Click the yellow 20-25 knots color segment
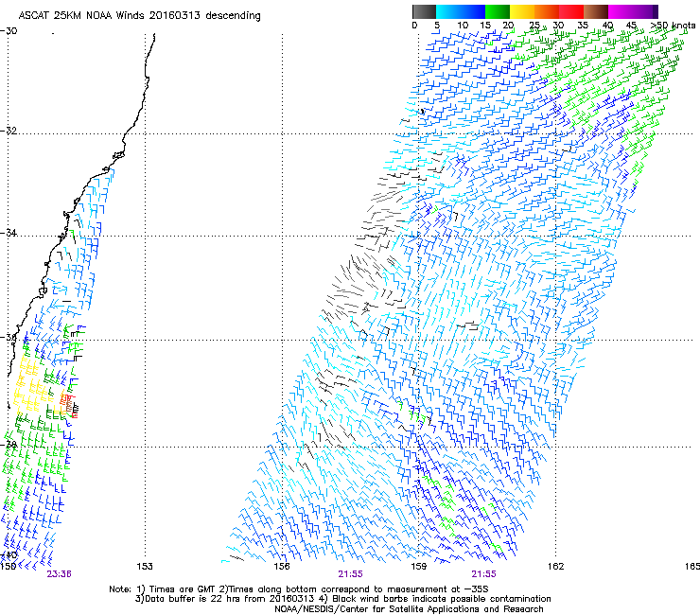 point(522,11)
